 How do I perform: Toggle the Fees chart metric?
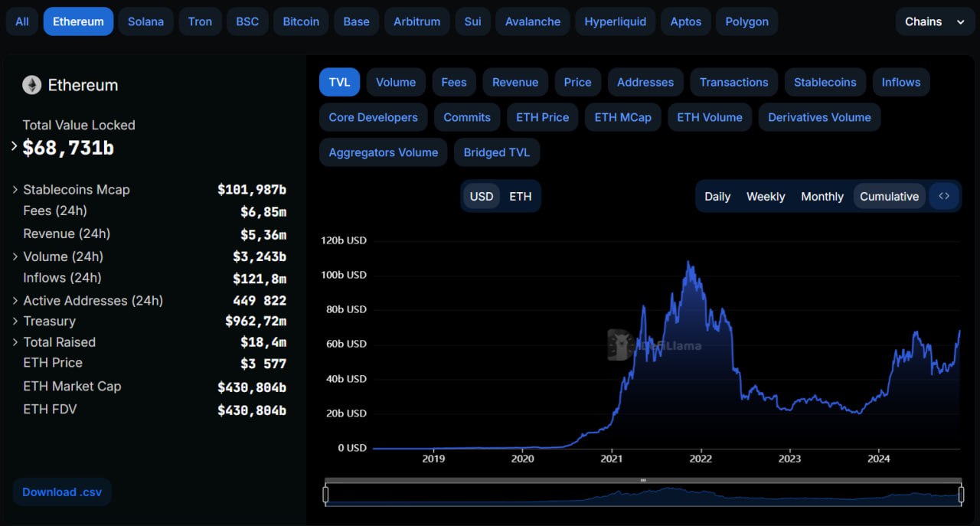[x=454, y=82]
